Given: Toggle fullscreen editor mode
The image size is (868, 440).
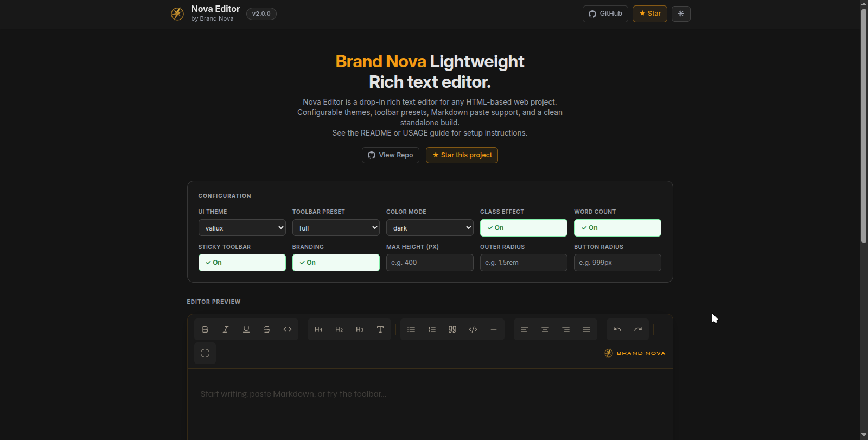Looking at the screenshot, I should 205,353.
